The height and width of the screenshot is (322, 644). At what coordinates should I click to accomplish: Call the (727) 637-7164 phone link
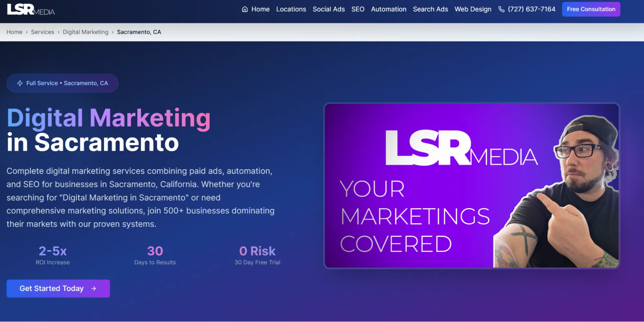point(527,9)
